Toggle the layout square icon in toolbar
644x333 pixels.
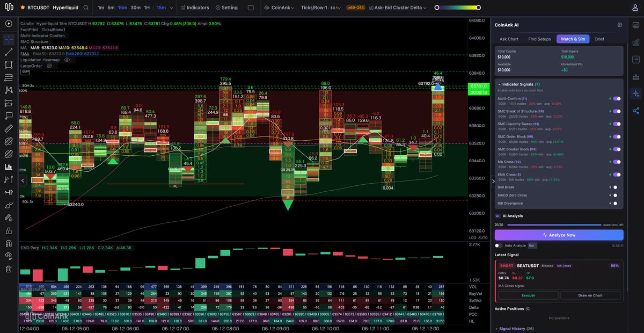(251, 8)
